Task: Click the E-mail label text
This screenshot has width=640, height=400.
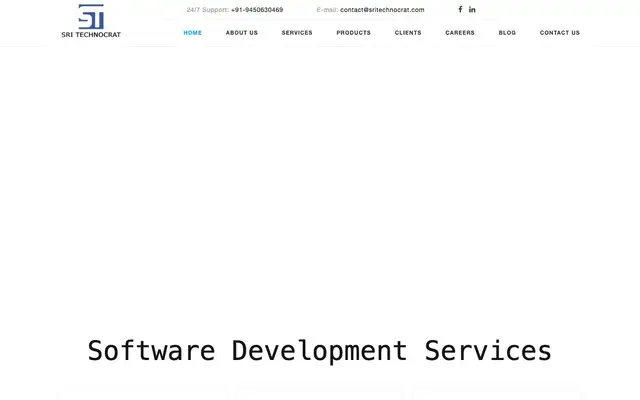Action: [x=327, y=10]
